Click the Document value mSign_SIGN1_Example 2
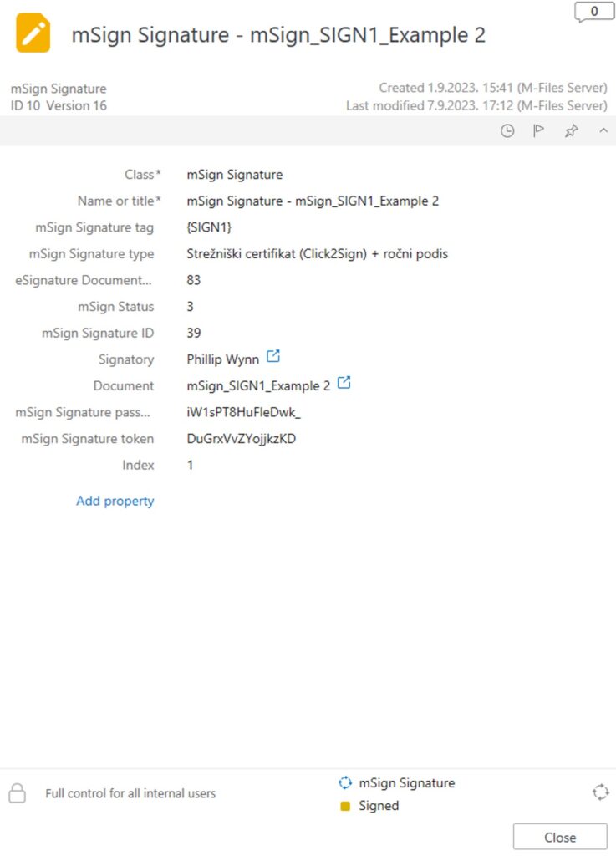 click(258, 385)
